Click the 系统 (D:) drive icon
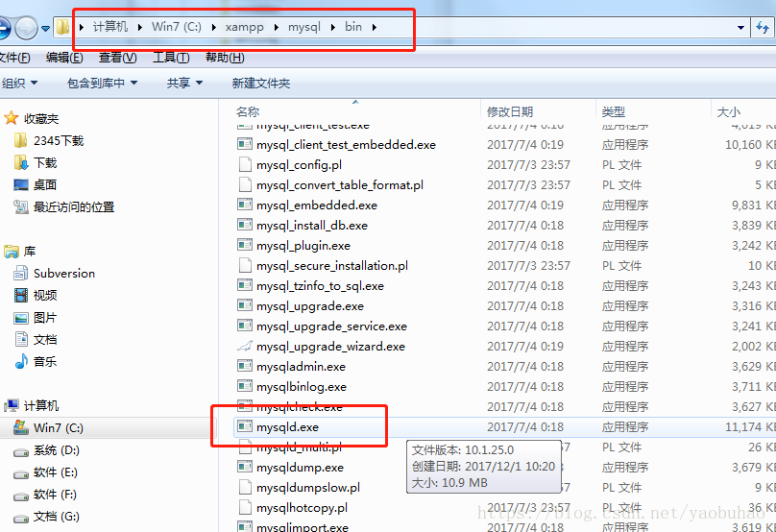This screenshot has width=776, height=532. click(x=21, y=451)
